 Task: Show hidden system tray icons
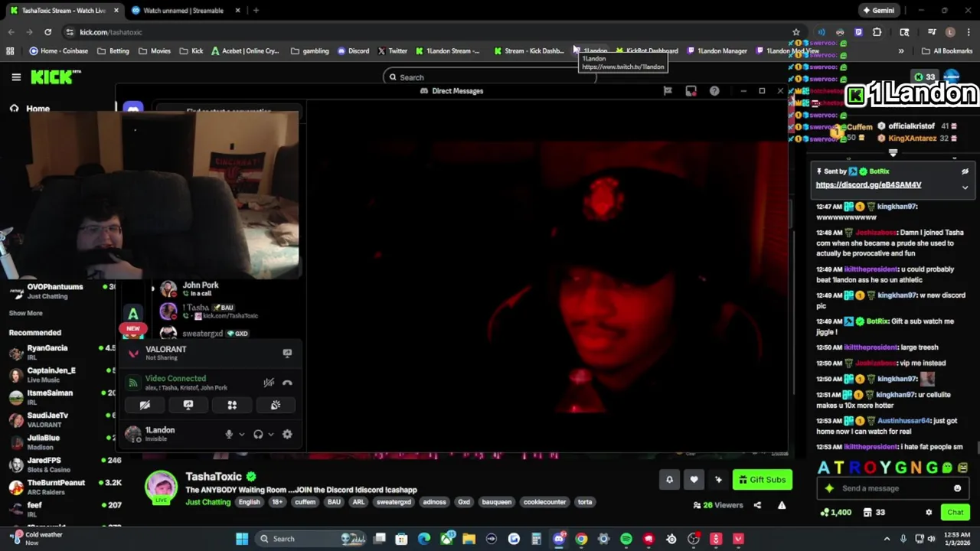[x=887, y=539]
